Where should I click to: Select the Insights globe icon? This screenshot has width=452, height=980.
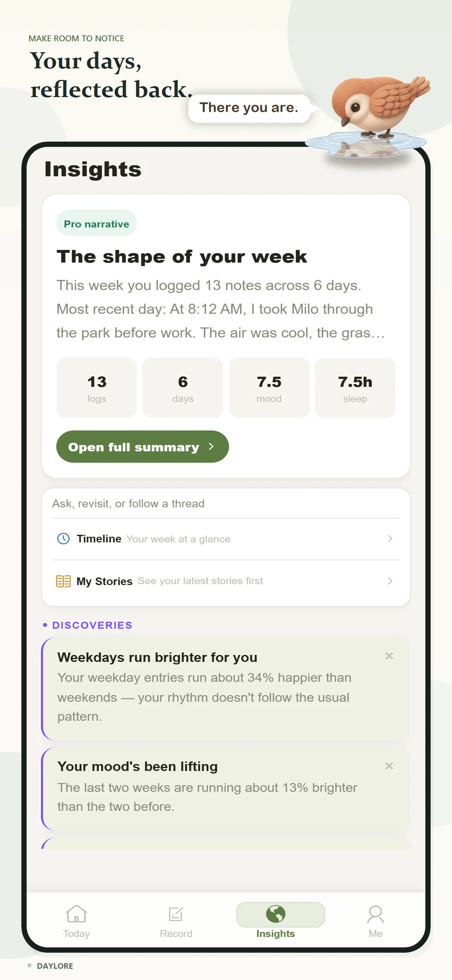tap(276, 914)
